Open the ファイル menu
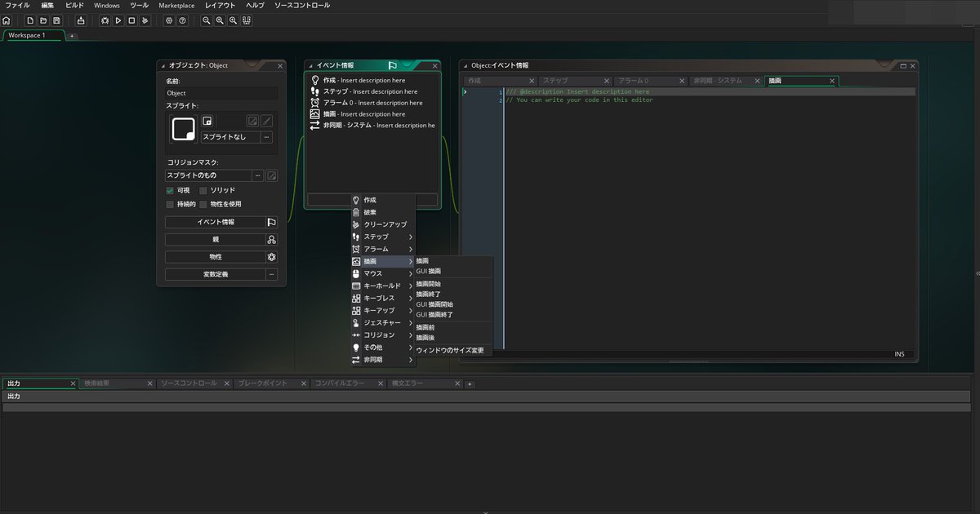 coord(17,5)
